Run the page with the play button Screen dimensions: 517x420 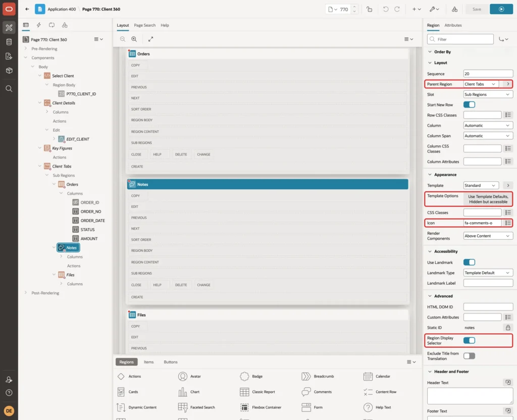click(501, 9)
